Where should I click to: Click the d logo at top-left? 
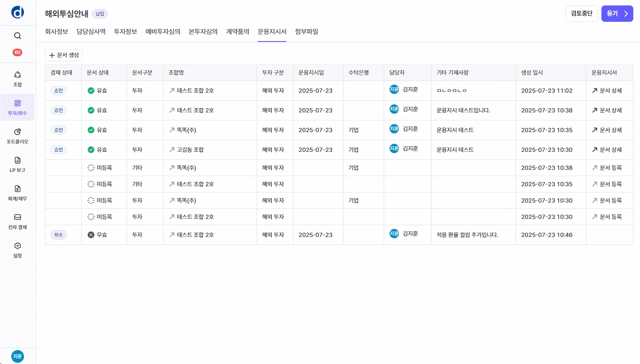18,13
